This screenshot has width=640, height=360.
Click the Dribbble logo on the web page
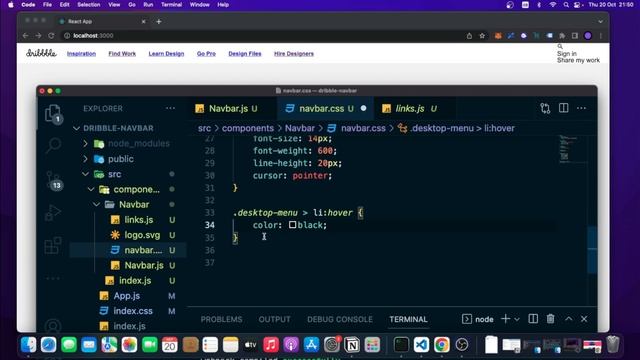pyautogui.click(x=41, y=53)
